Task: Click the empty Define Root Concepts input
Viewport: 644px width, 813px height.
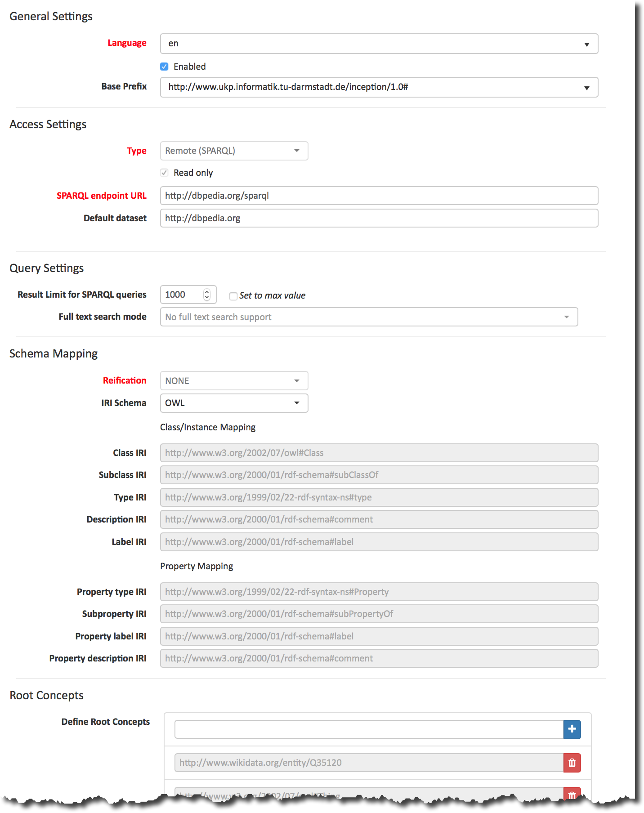Action: [x=369, y=729]
